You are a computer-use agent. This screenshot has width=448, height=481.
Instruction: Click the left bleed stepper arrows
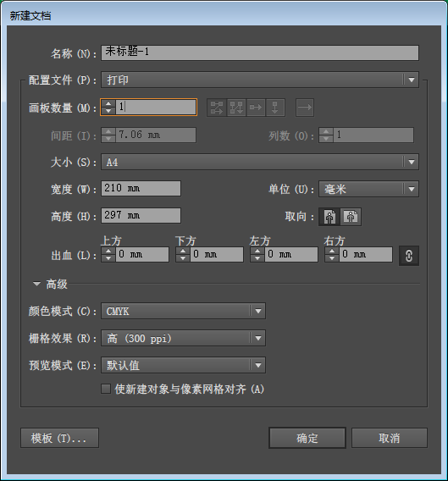coord(257,254)
